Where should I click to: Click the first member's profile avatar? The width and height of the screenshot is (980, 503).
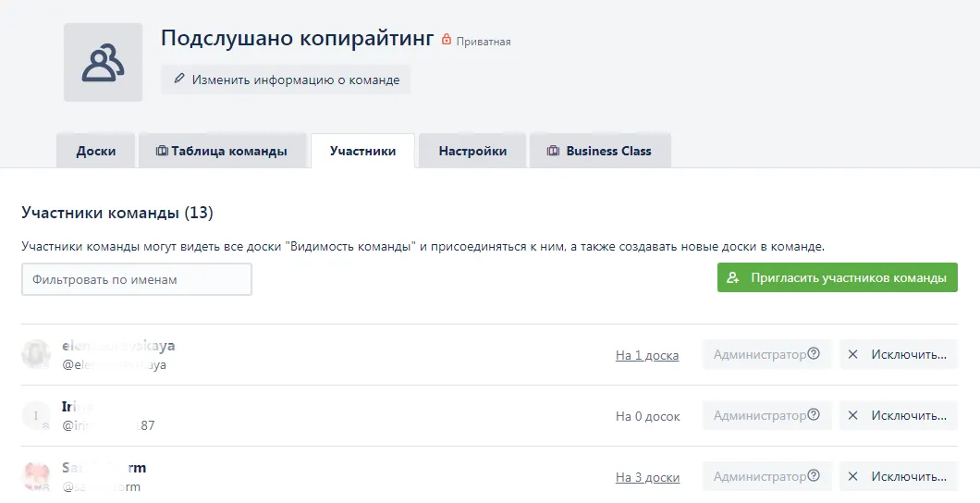[36, 354]
